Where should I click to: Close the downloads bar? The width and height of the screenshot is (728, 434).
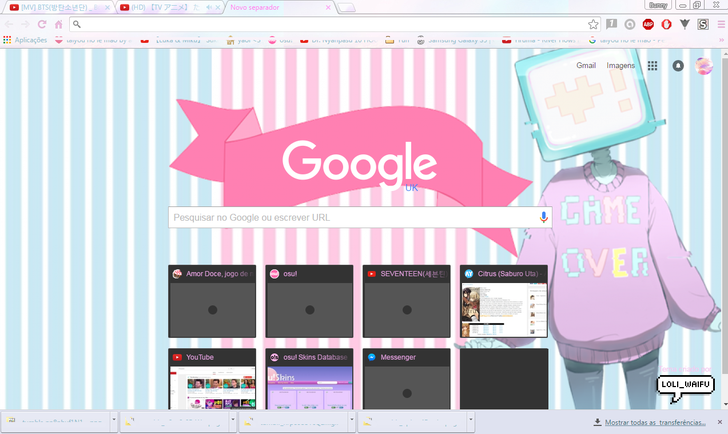(720, 422)
